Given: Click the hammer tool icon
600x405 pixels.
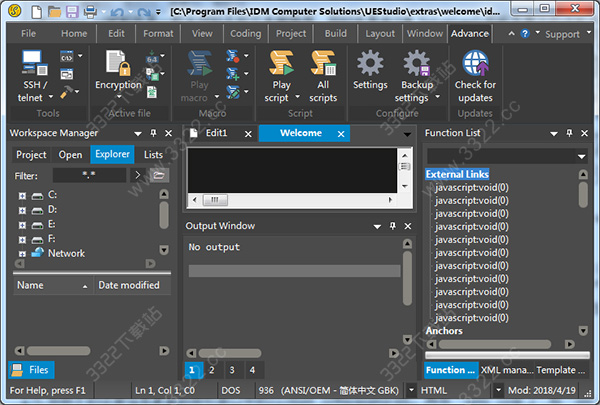Looking at the screenshot, I should tap(67, 92).
